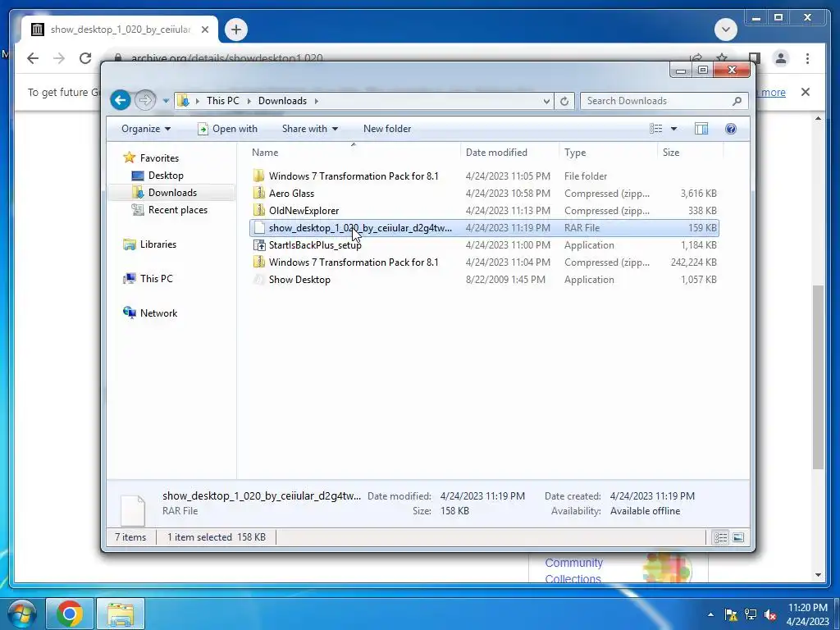Viewport: 840px width, 630px height.
Task: Select the 242,224 KB Transformation Pack zip
Action: 484,262
